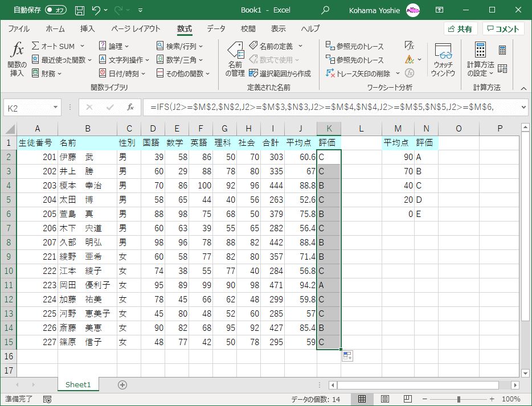
Task: Click the Evaluate Formula icon
Action: point(410,73)
